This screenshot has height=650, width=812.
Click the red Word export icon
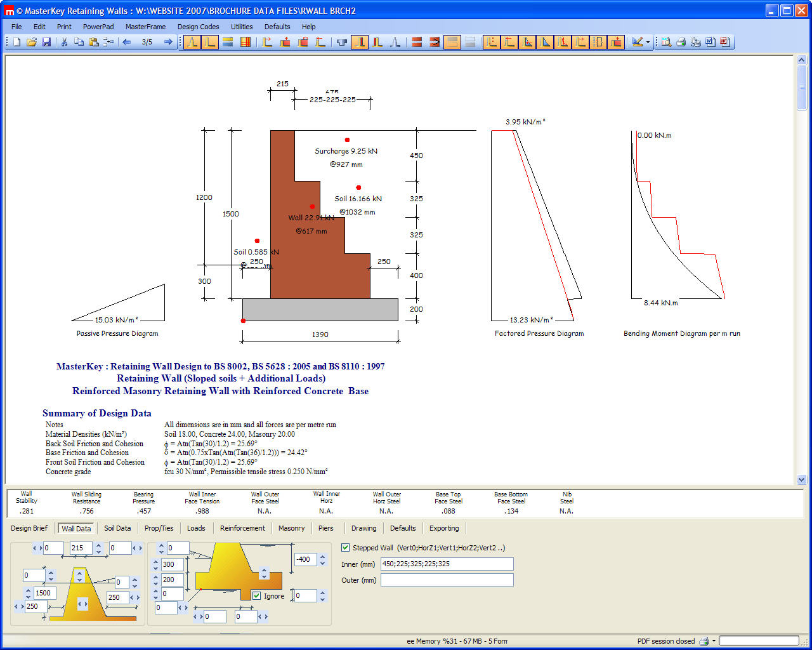725,42
